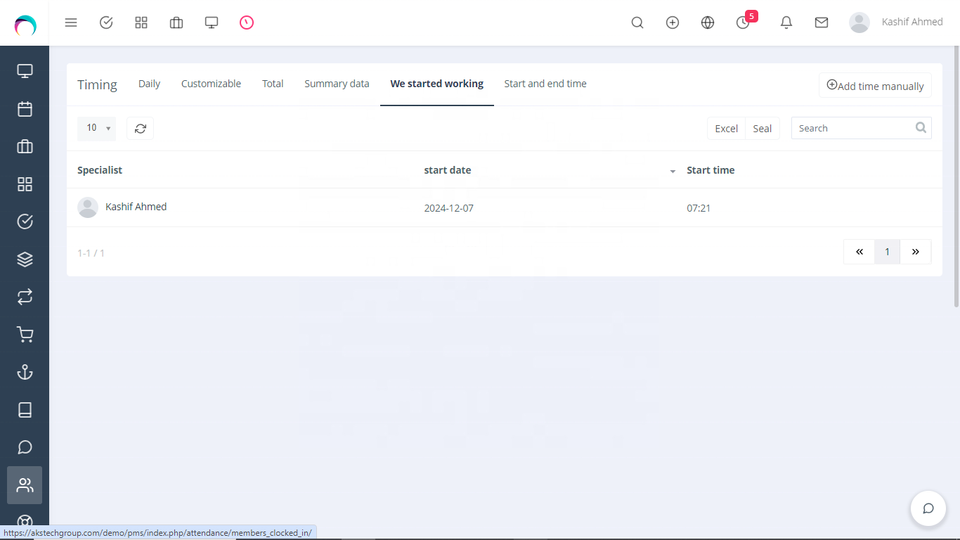Click the Search input field
The image size is (960, 540).
coord(853,128)
